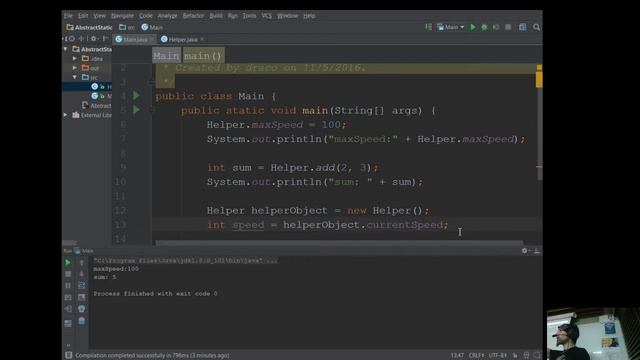Toggle scroll-to-end in Run console
Image resolution: width=640 pixels, height=360 pixels.
point(82,297)
